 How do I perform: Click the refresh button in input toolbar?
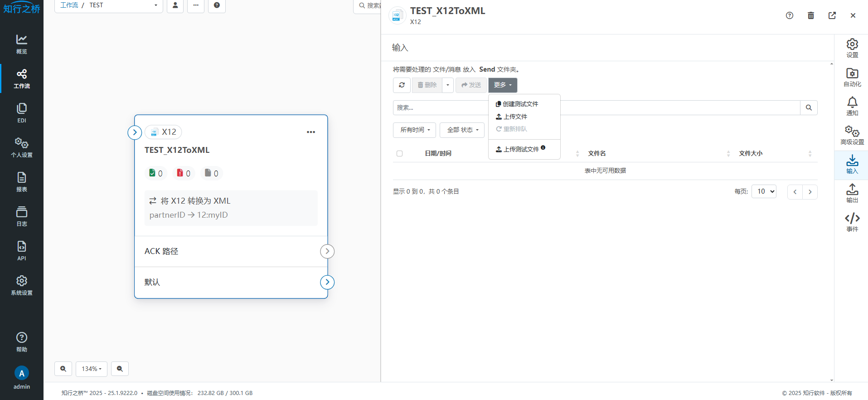(402, 85)
